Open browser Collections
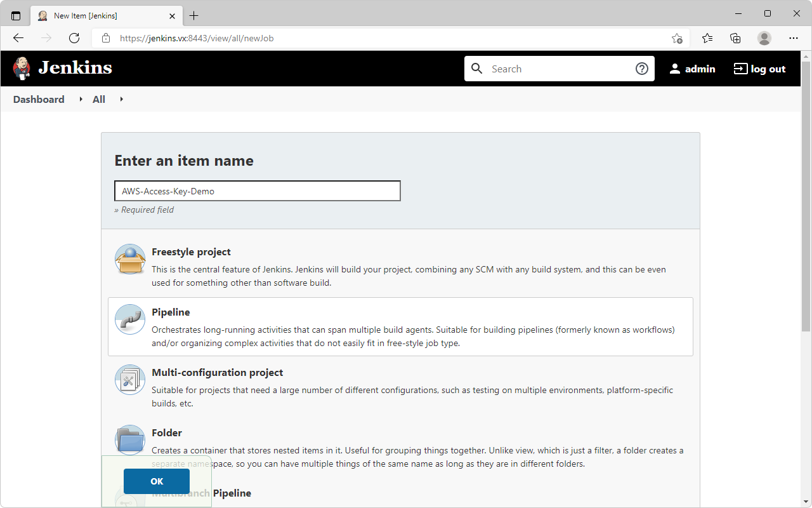The height and width of the screenshot is (508, 812). [735, 38]
